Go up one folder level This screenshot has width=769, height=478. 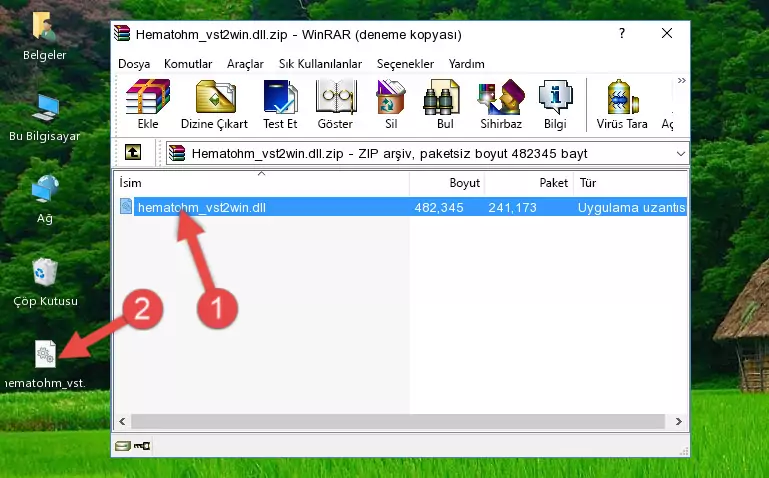pos(133,152)
